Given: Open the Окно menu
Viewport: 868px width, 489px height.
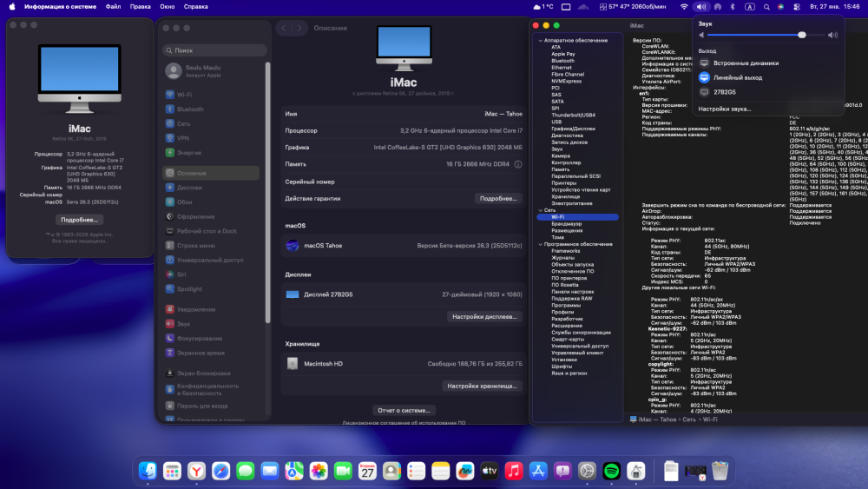Looking at the screenshot, I should coord(168,7).
